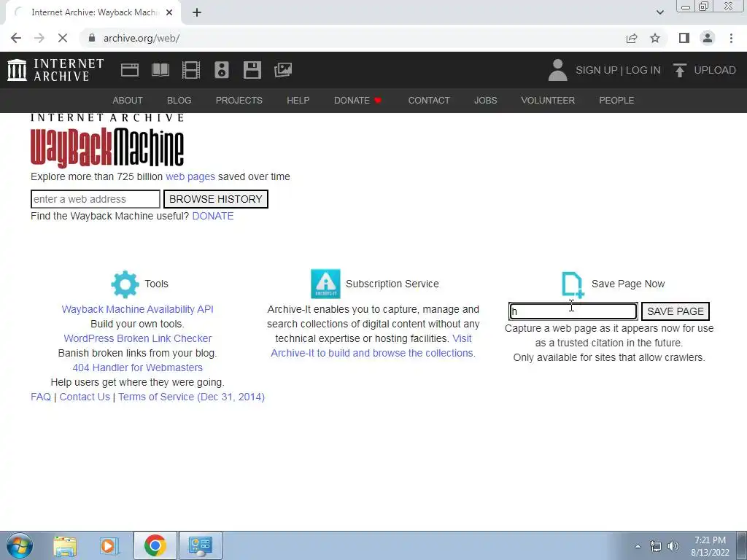This screenshot has width=747, height=560.
Task: Open Chrome profile icon
Action: [x=708, y=38]
